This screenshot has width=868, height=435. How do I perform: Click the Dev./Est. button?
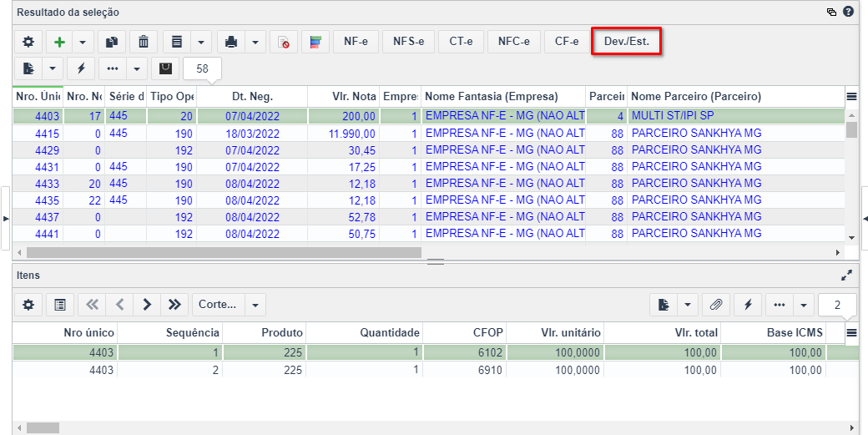tap(627, 42)
